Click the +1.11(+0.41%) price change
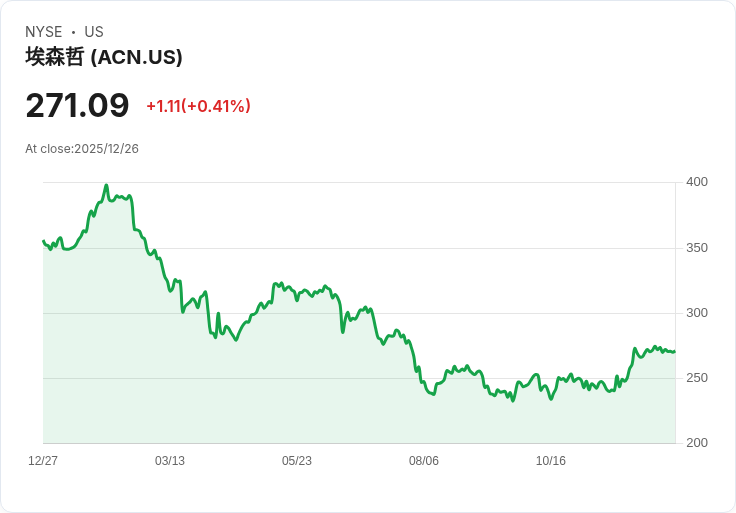Viewport: 736px width, 513px height. tap(198, 106)
